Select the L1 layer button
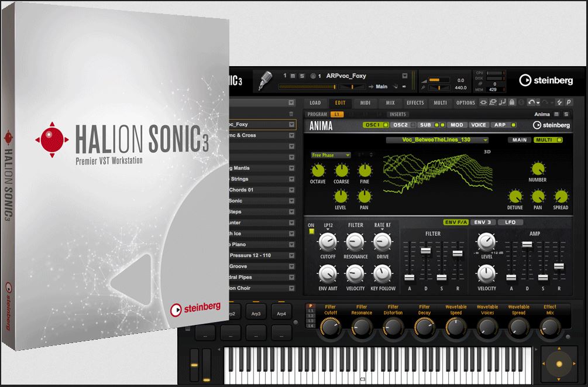Screen dimensions: 588x387 (336, 114)
